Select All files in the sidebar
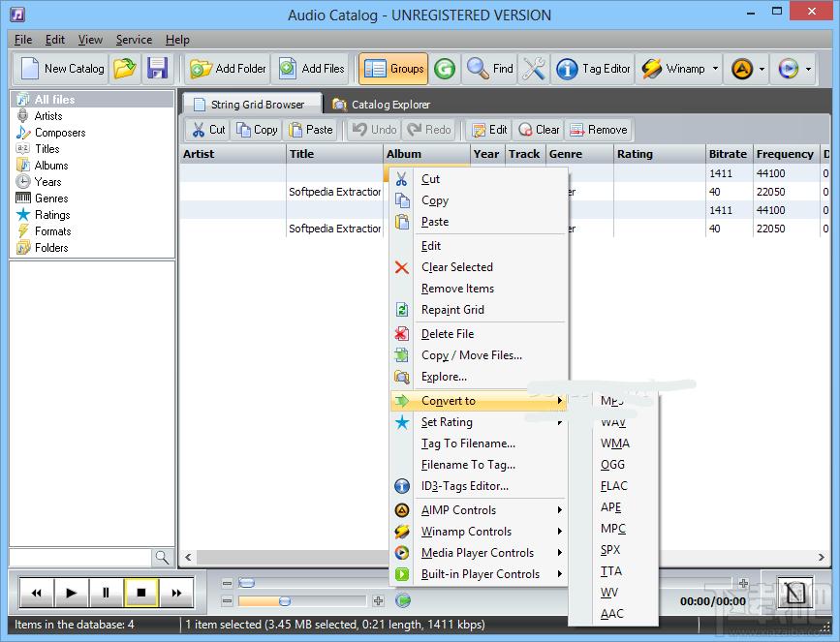Image resolution: width=840 pixels, height=642 pixels. [92, 99]
